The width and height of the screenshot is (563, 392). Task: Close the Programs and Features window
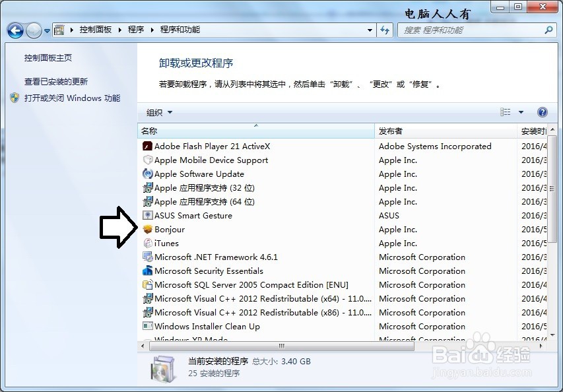[x=543, y=7]
